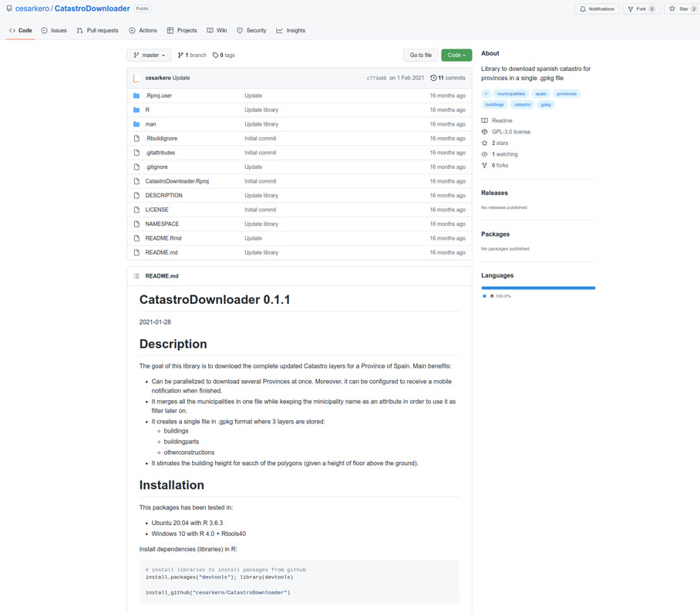The width and height of the screenshot is (700, 613).
Task: View the 1 branch link
Action: pos(192,55)
